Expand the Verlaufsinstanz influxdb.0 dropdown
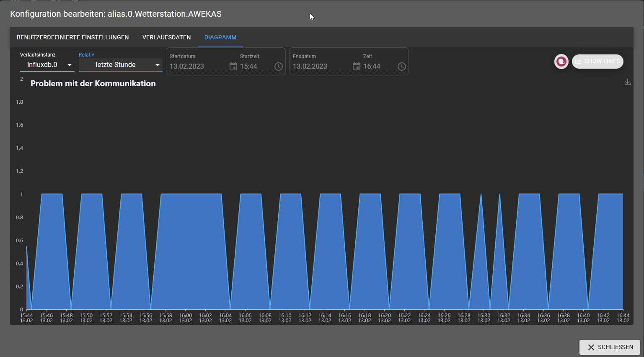644x357 pixels. click(x=47, y=65)
